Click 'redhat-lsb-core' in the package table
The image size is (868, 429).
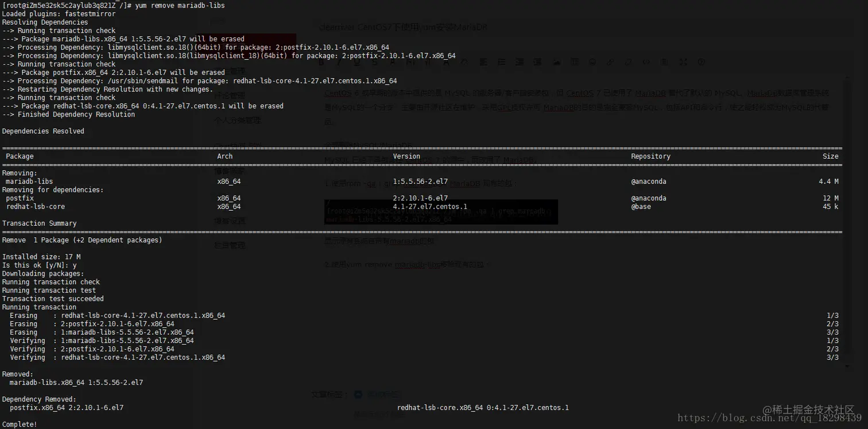pyautogui.click(x=35, y=207)
